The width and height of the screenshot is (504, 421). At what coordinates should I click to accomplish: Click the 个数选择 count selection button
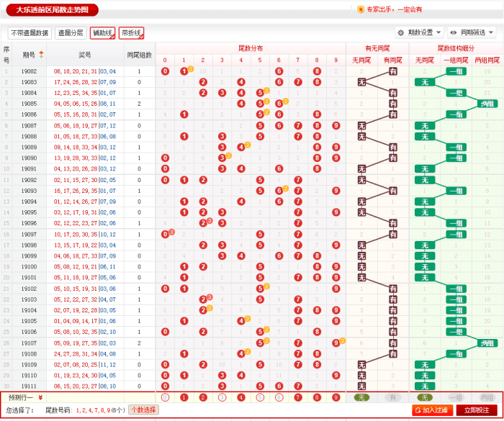pos(143,410)
